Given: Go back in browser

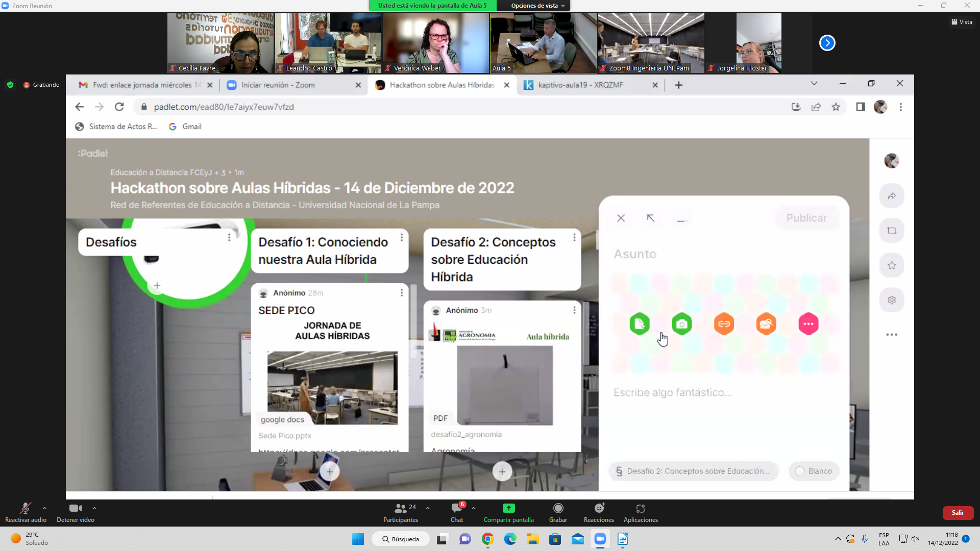Looking at the screenshot, I should click(79, 107).
